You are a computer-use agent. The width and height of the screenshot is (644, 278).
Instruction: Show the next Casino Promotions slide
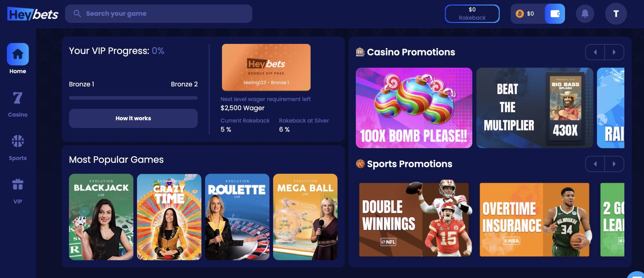(614, 52)
